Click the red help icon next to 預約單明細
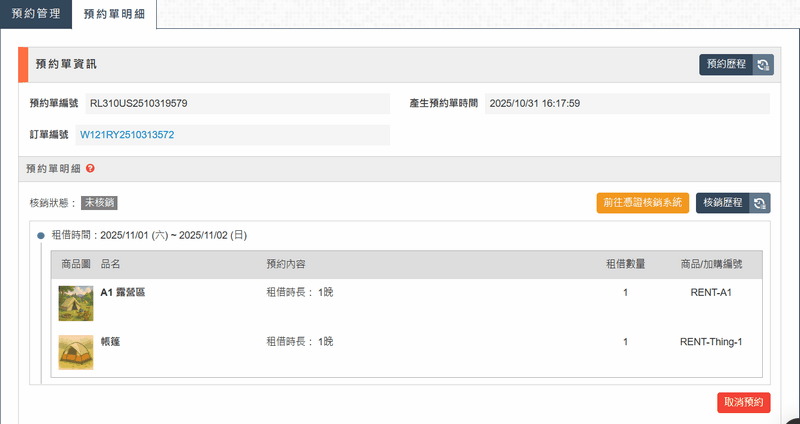This screenshot has height=424, width=800. coord(90,169)
